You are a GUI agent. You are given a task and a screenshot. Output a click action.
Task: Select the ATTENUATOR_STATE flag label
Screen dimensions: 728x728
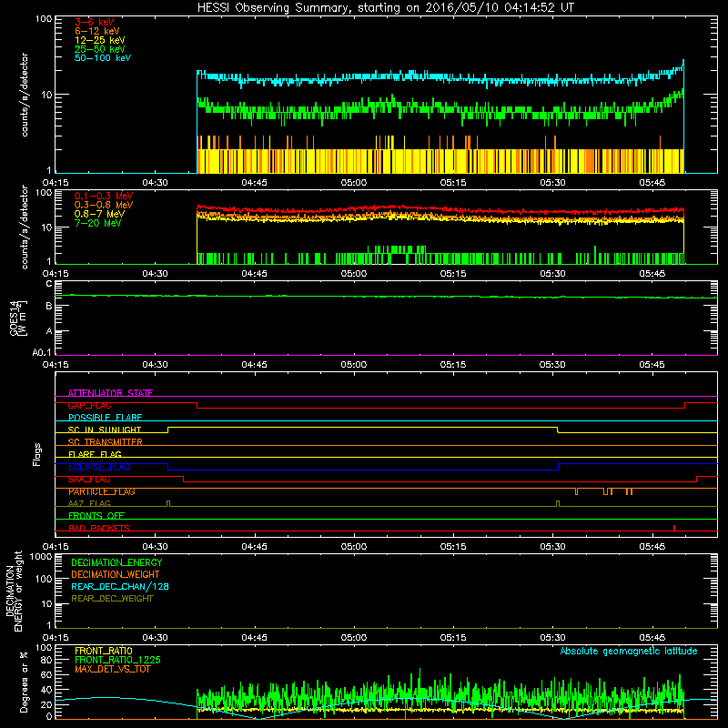(110, 393)
